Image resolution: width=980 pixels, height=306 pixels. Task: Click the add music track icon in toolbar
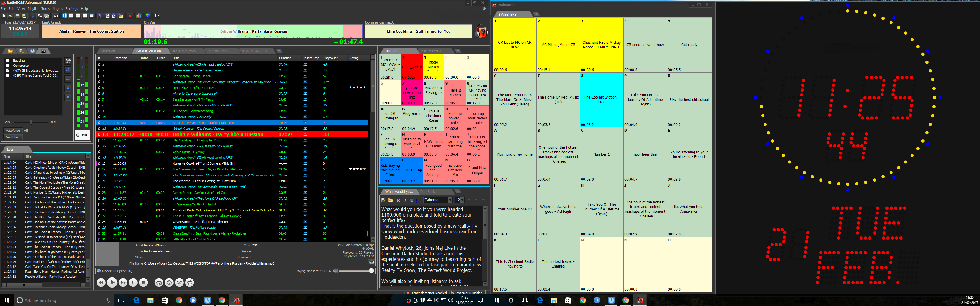pos(100,15)
